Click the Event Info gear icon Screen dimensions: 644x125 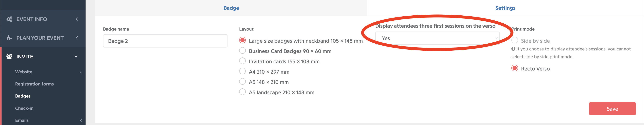[x=9, y=19]
